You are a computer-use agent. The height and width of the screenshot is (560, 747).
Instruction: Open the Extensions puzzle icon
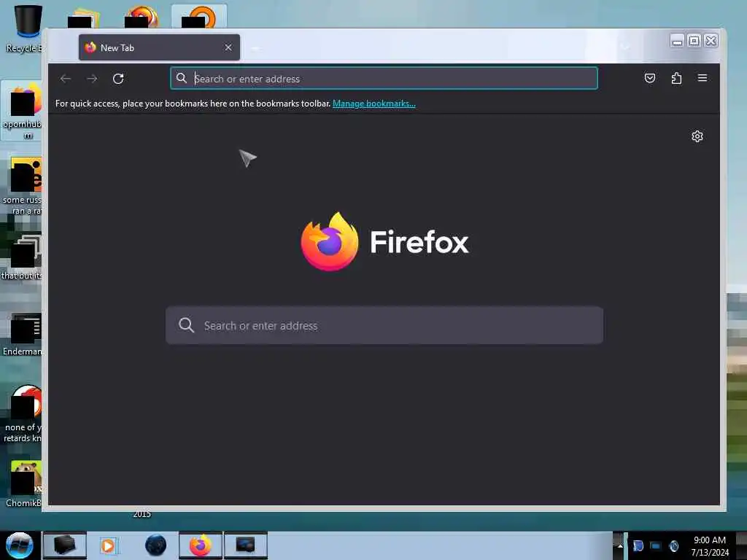[x=676, y=78]
